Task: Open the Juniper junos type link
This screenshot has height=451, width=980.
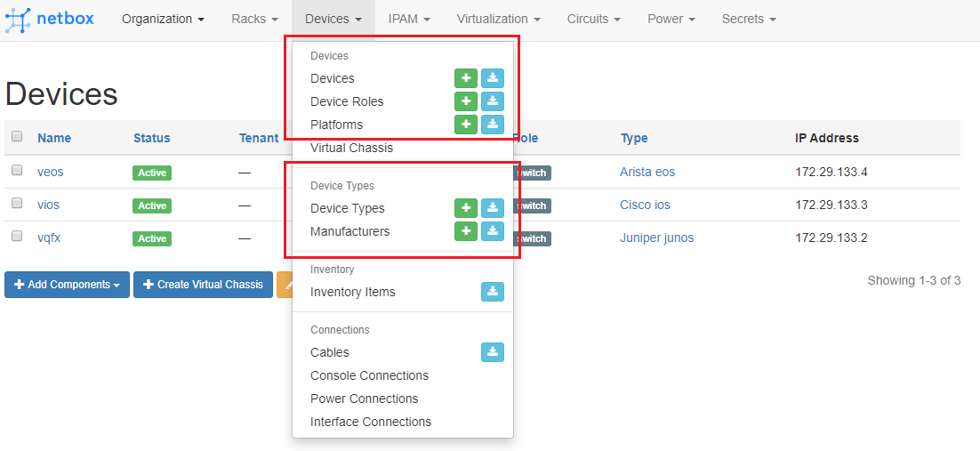Action: (656, 238)
